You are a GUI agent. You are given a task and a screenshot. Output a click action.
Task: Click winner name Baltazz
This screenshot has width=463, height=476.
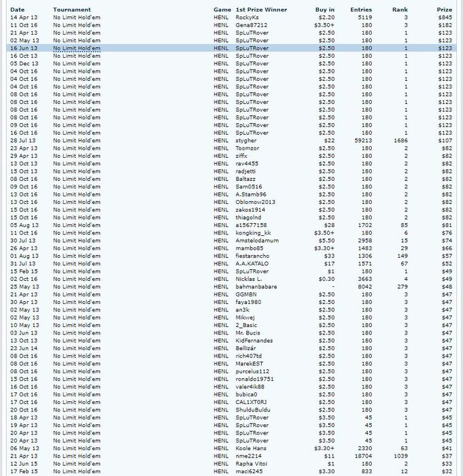pyautogui.click(x=245, y=179)
